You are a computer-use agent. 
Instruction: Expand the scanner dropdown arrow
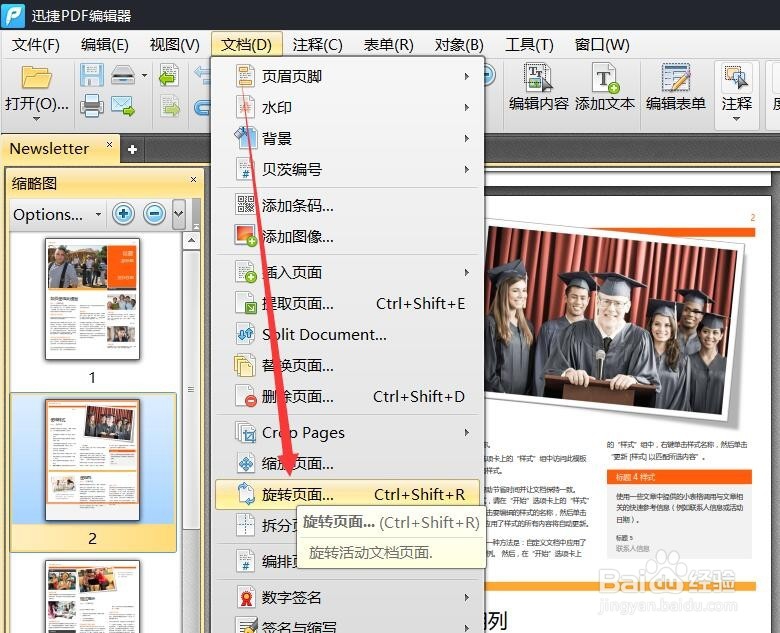[x=144, y=76]
